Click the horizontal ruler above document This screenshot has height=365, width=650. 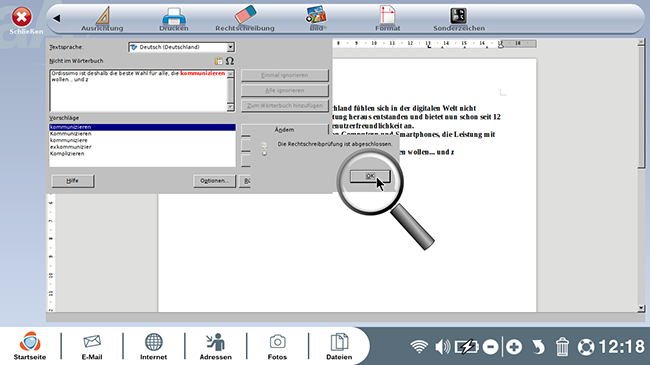click(x=434, y=43)
